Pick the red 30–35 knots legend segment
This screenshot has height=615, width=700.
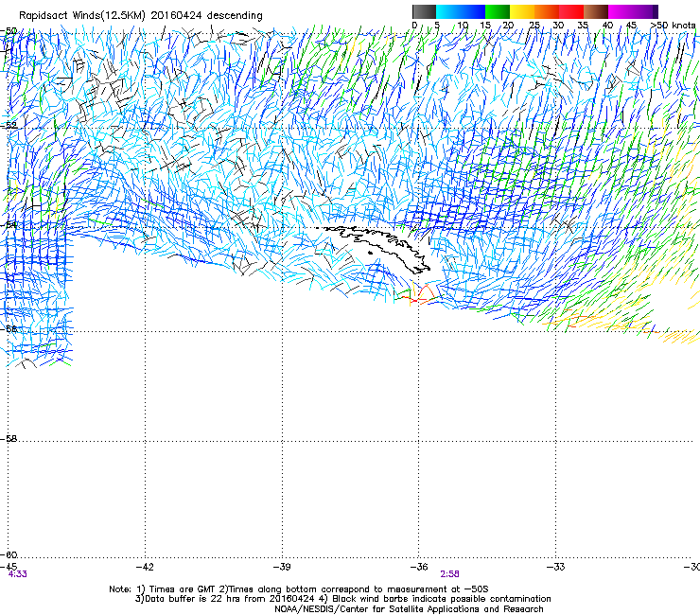(571, 11)
